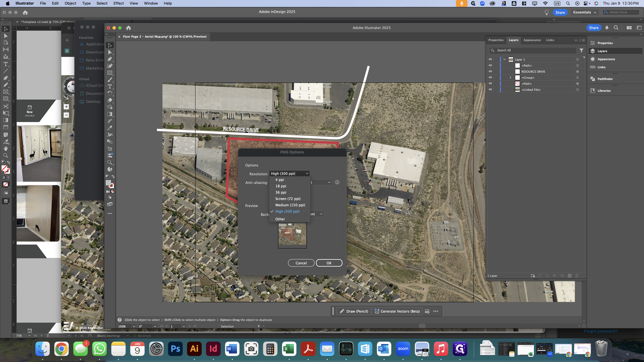Switch to the Links panel tab
Viewport: 644px width, 362px height.
[x=550, y=40]
